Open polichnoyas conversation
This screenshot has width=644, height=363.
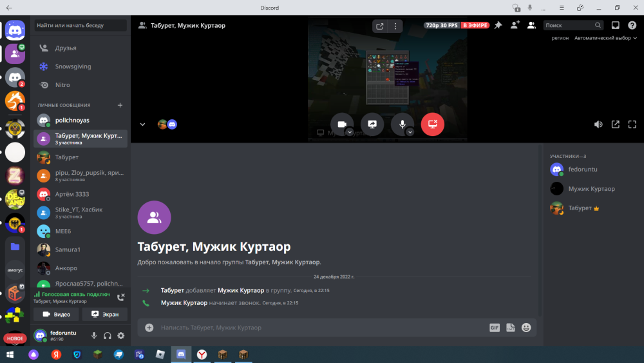pos(80,120)
